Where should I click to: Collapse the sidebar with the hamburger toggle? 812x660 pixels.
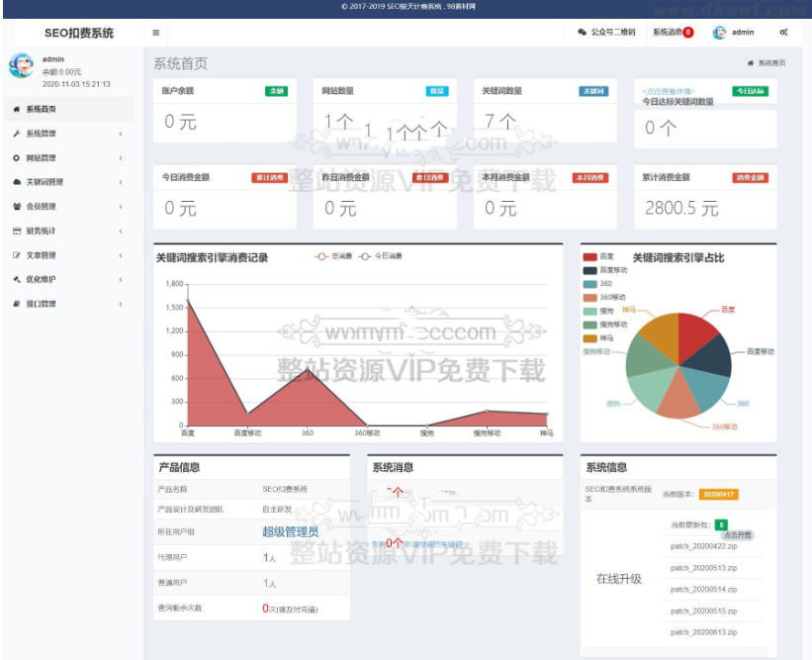point(155,32)
